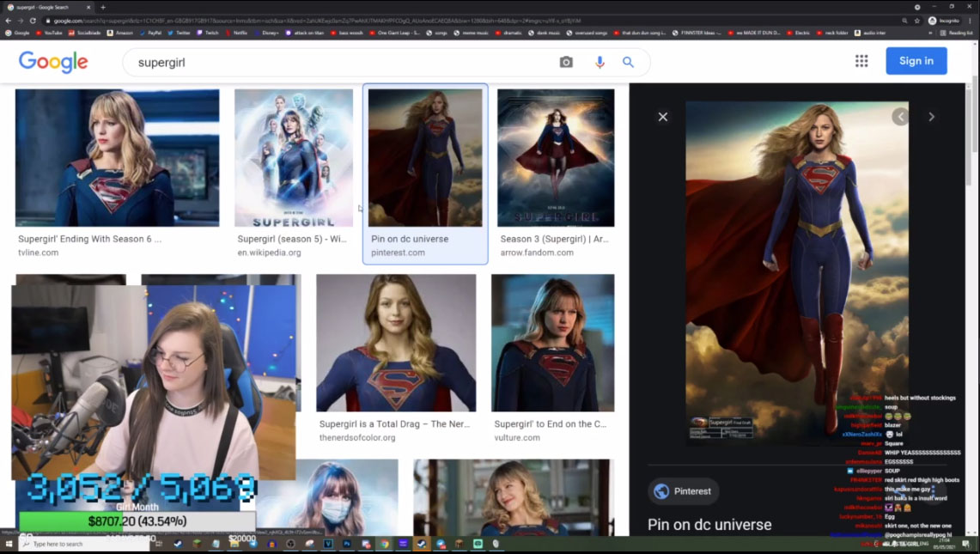Open the Reading list
Viewport: 980px width, 554px height.
point(956,33)
